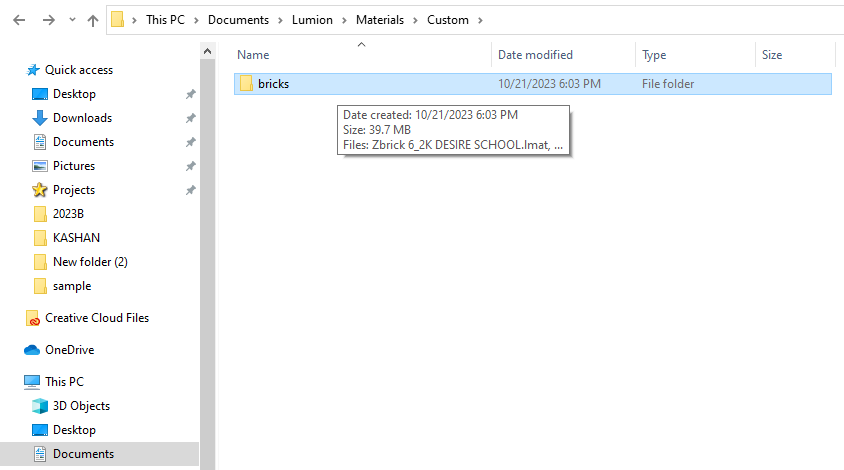Open OneDrive in navigation pane

point(69,350)
